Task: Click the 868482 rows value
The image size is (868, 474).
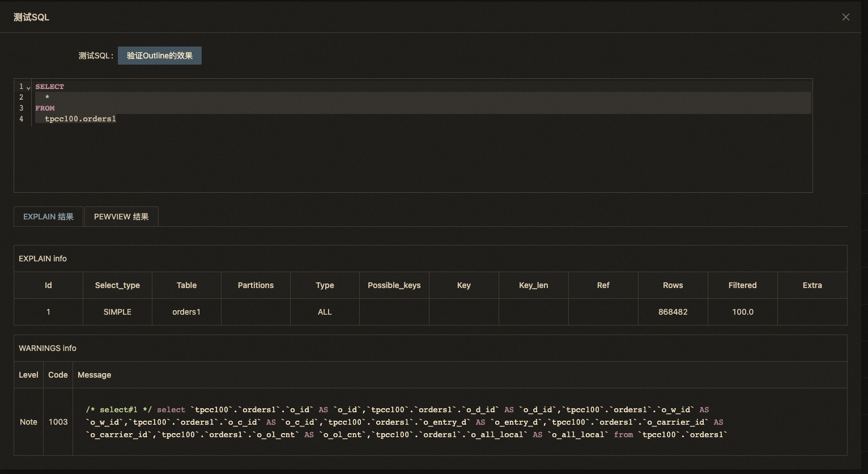Action: pos(673,312)
